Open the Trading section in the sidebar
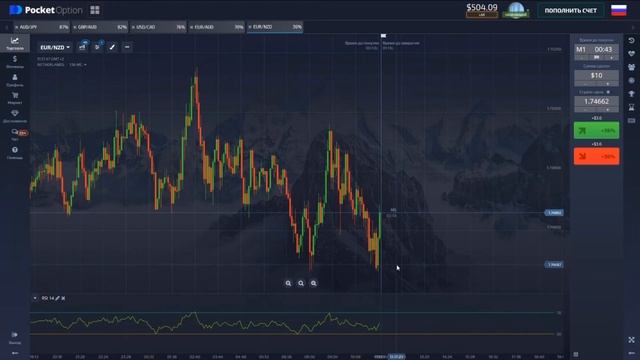640x360 pixels. (15, 43)
